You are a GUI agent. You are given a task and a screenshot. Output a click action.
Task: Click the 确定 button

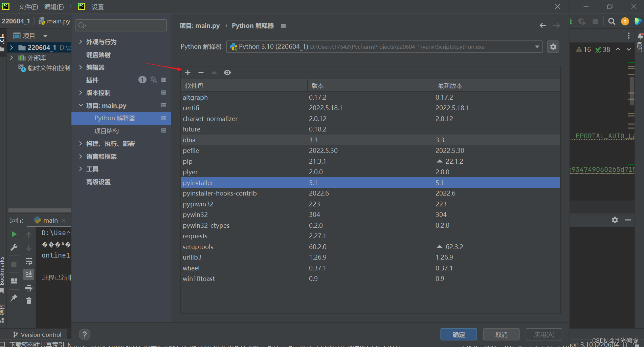coord(459,334)
